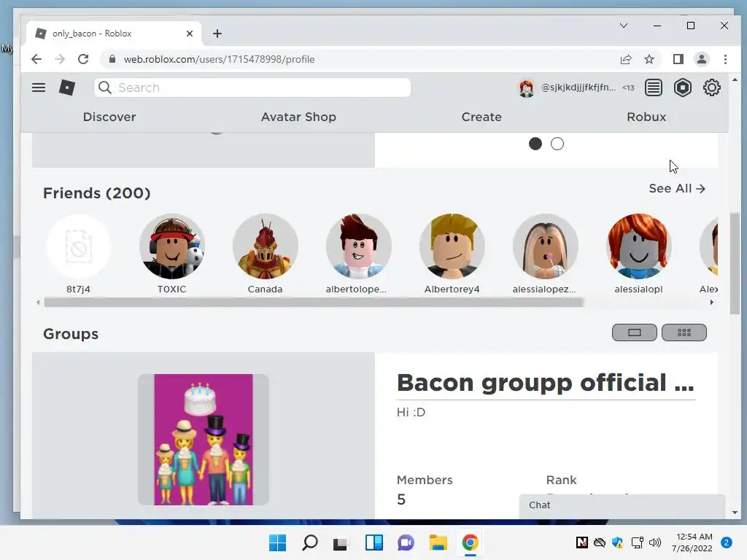Open friend Canada profile avatar
This screenshot has height=560, width=747.
point(266,246)
